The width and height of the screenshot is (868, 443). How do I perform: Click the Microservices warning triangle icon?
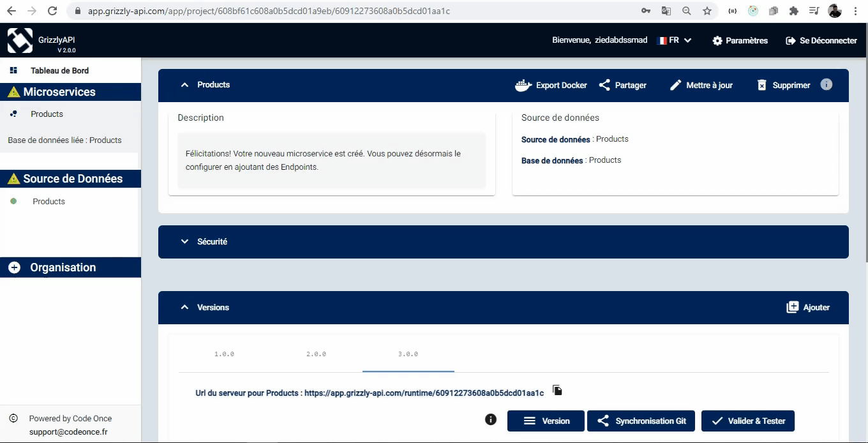click(x=14, y=92)
